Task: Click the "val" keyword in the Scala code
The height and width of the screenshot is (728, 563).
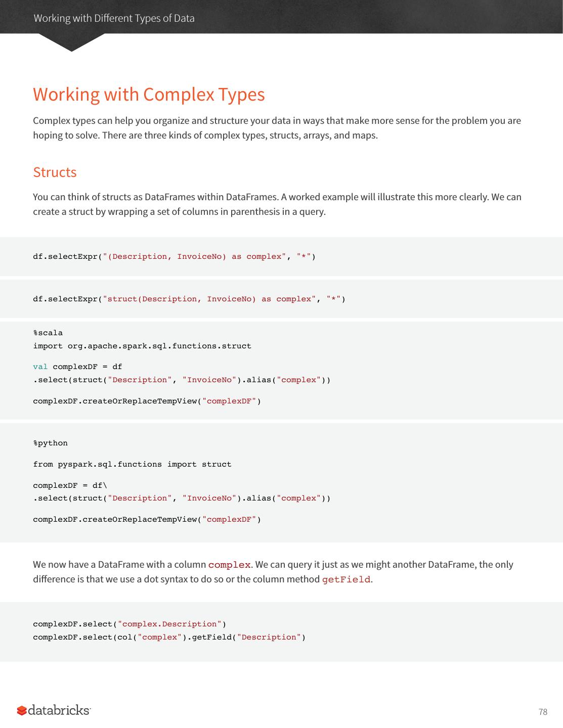Action: pyautogui.click(x=40, y=367)
